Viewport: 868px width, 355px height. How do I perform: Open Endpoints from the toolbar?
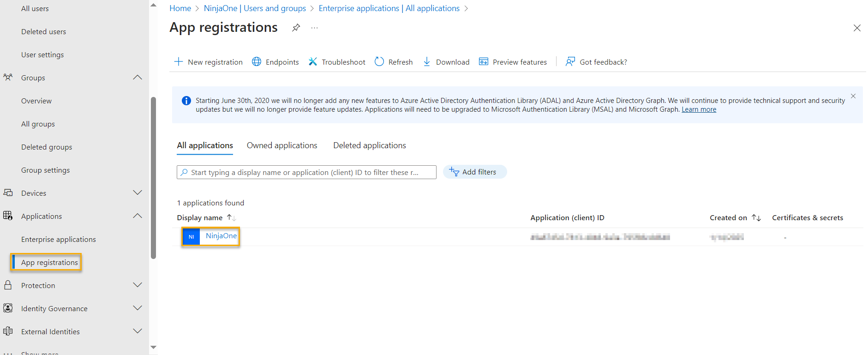[275, 62]
